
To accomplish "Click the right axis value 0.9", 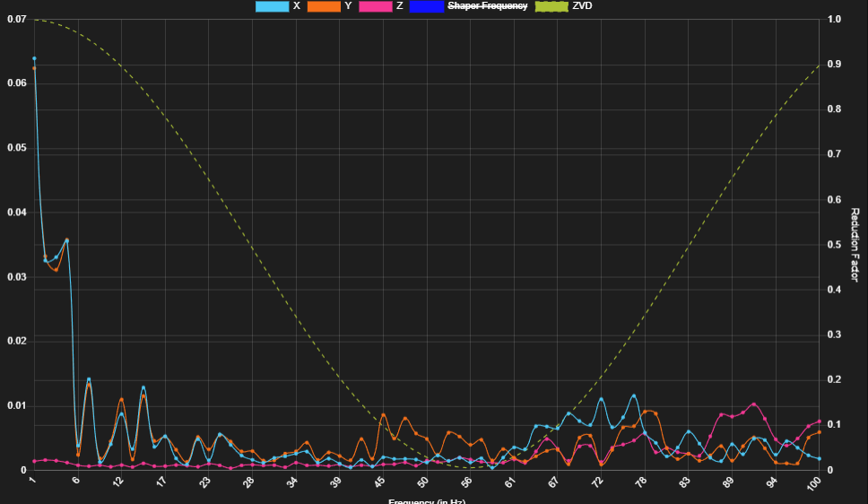I will click(x=834, y=65).
